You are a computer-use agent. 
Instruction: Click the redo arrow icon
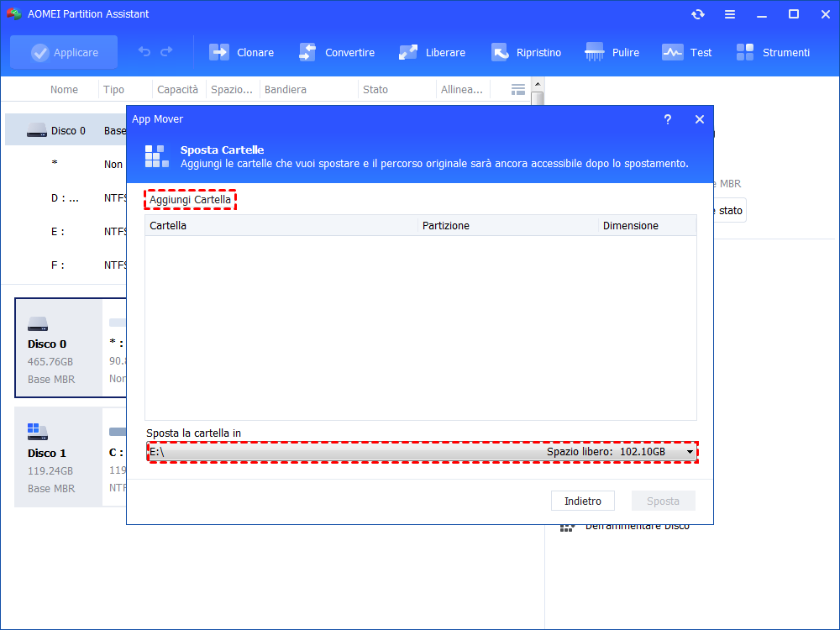(166, 51)
